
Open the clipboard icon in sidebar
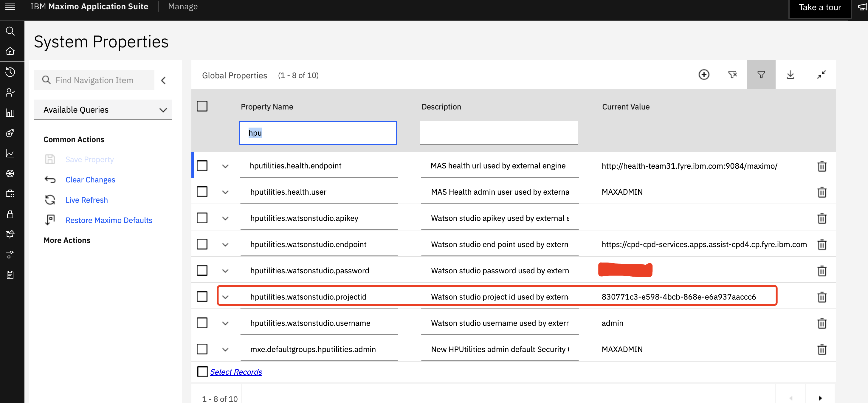(10, 275)
